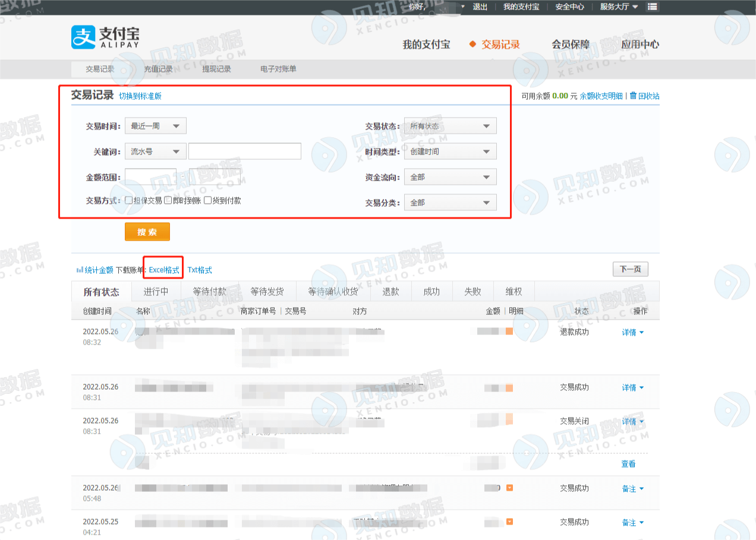The image size is (756, 540).
Task: Click the 交易记录 sub-tab
Action: point(100,69)
